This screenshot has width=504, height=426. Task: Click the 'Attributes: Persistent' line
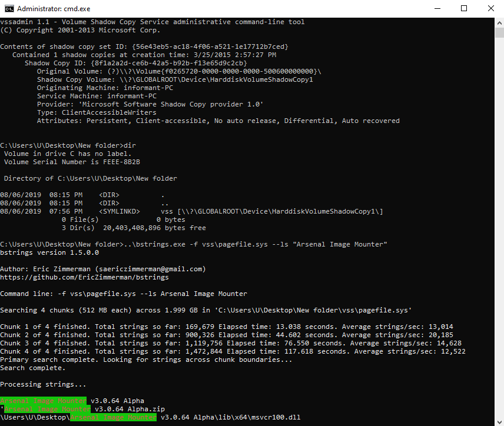218,121
